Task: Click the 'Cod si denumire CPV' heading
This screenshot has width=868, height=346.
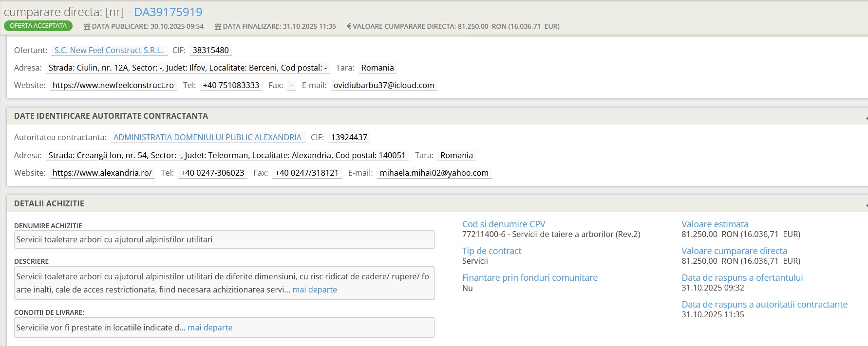Action: (504, 224)
